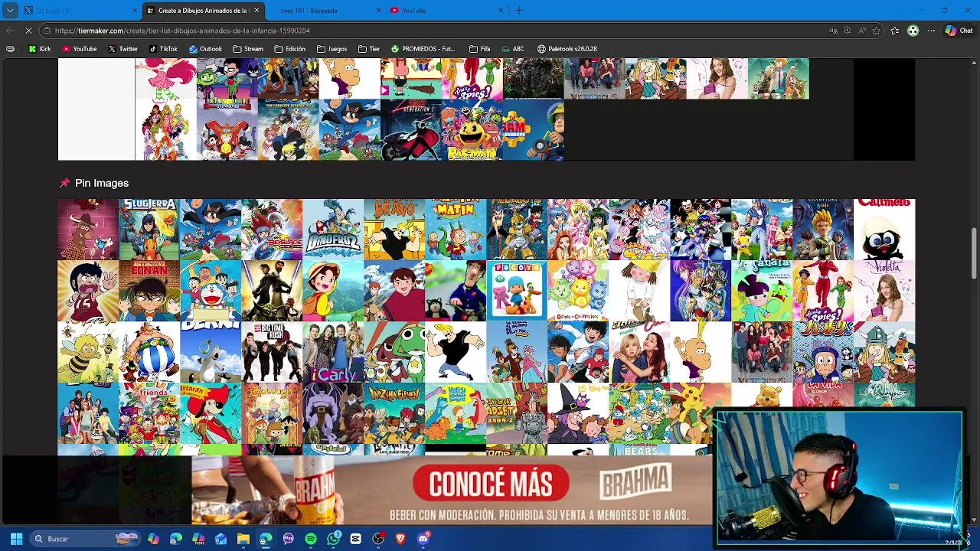Click the Buscar taskbar search box
Viewport: 980px width, 551px height.
point(86,539)
